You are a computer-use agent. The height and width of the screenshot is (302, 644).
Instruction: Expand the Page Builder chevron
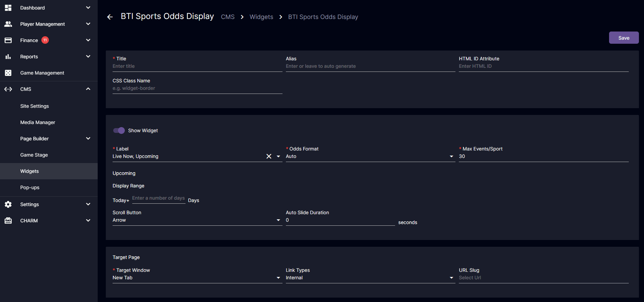coord(88,139)
